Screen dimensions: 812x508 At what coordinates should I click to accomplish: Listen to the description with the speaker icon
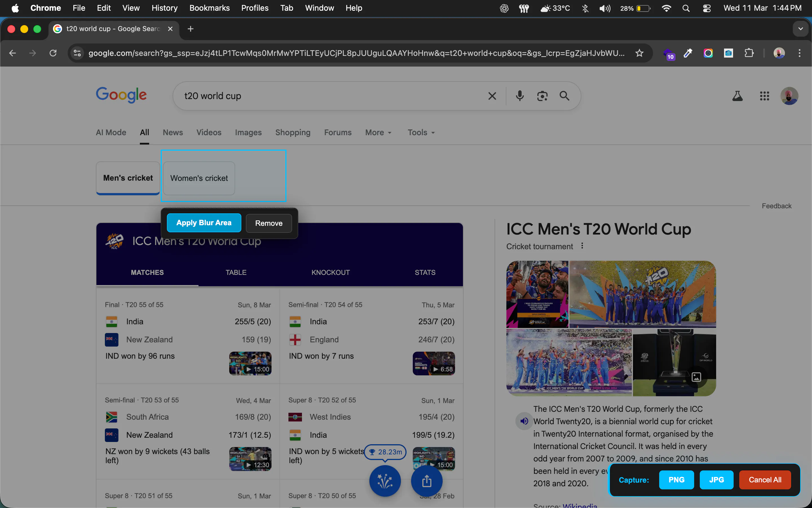coord(524,421)
